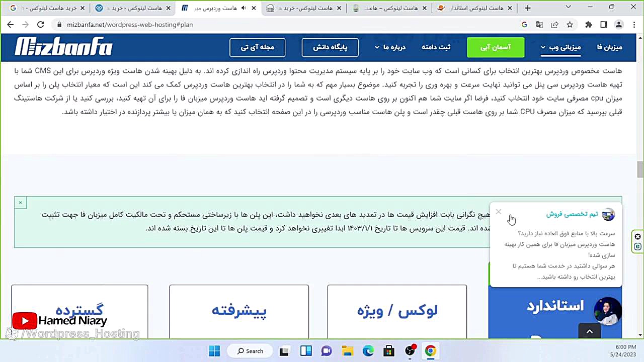
Task: Toggle the Chrome side panel
Action: click(604, 25)
